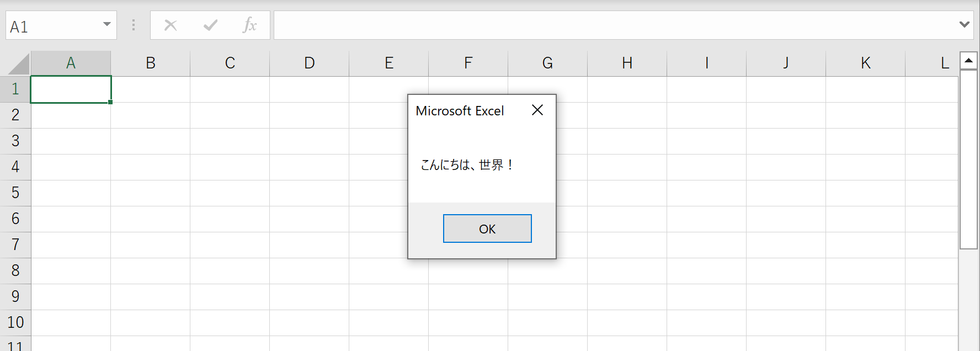Image resolution: width=980 pixels, height=351 pixels.
Task: Click the Select All corner triangle
Action: click(19, 64)
